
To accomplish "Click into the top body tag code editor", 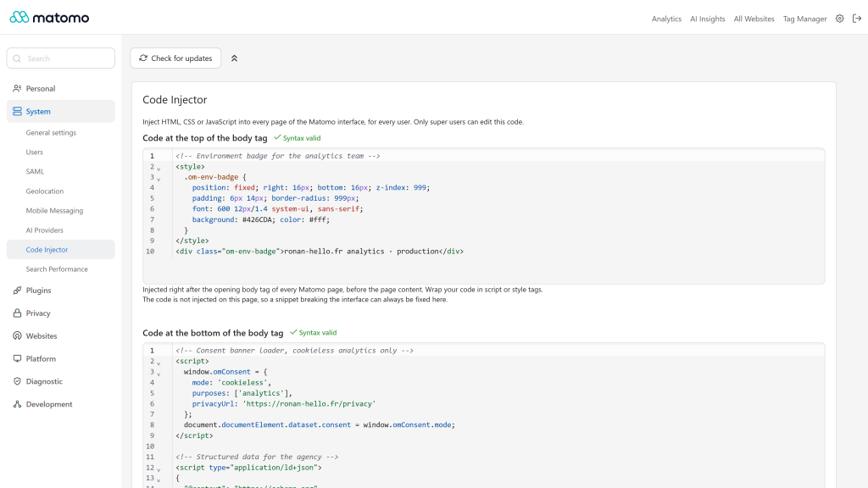I will pos(484,216).
